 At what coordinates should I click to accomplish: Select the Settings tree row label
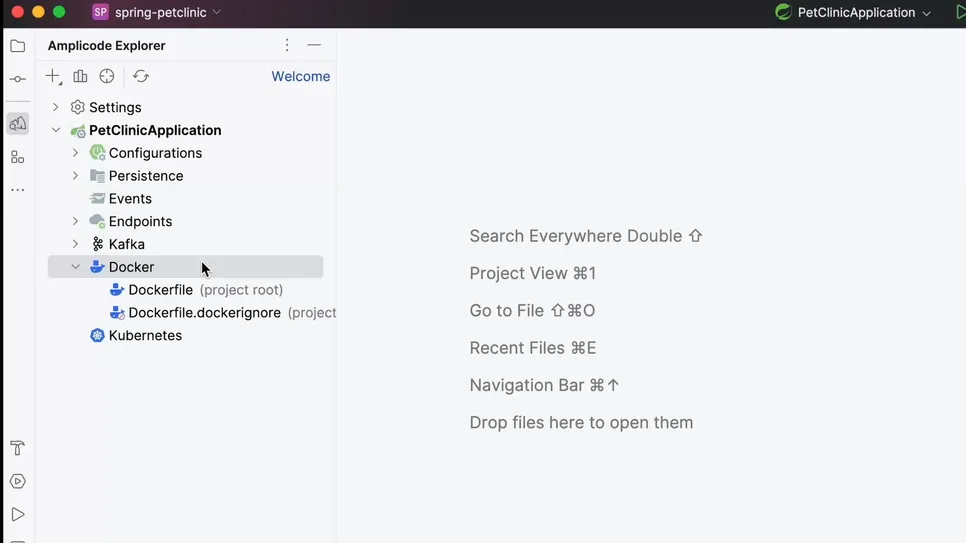(115, 107)
